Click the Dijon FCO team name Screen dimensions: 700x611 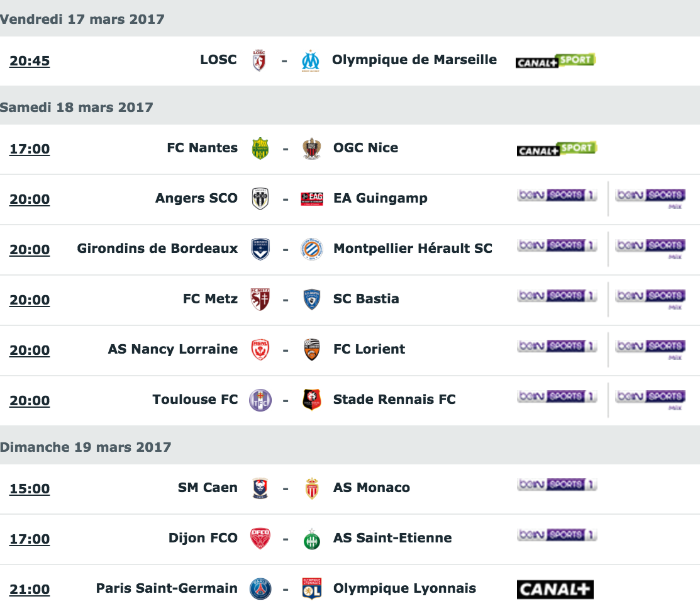[x=203, y=538]
